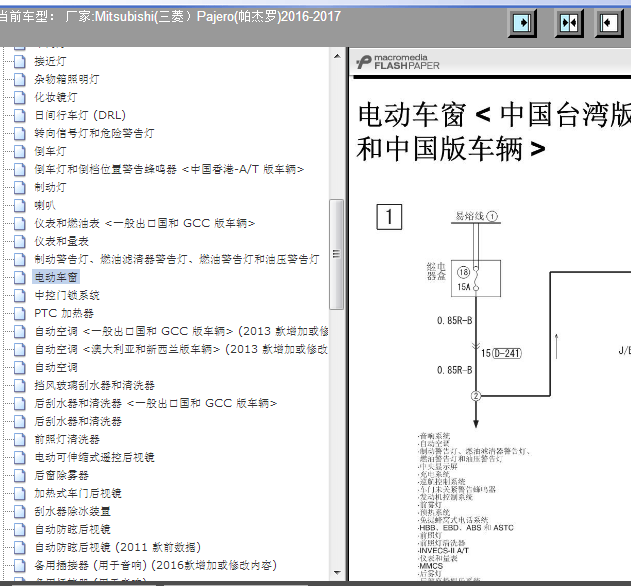Select 制动警告灯、燃油滤清器警告灯 entry

pyautogui.click(x=177, y=259)
